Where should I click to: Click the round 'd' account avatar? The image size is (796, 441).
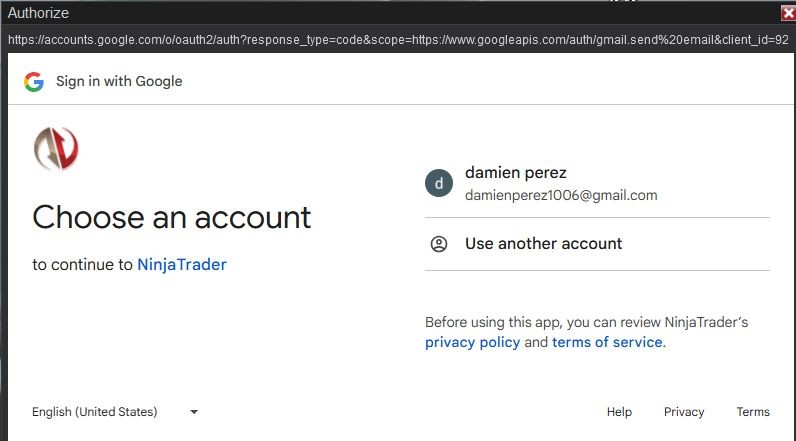tap(438, 183)
